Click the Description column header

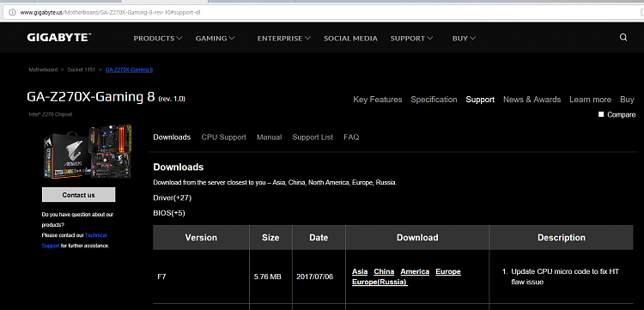coord(561,237)
